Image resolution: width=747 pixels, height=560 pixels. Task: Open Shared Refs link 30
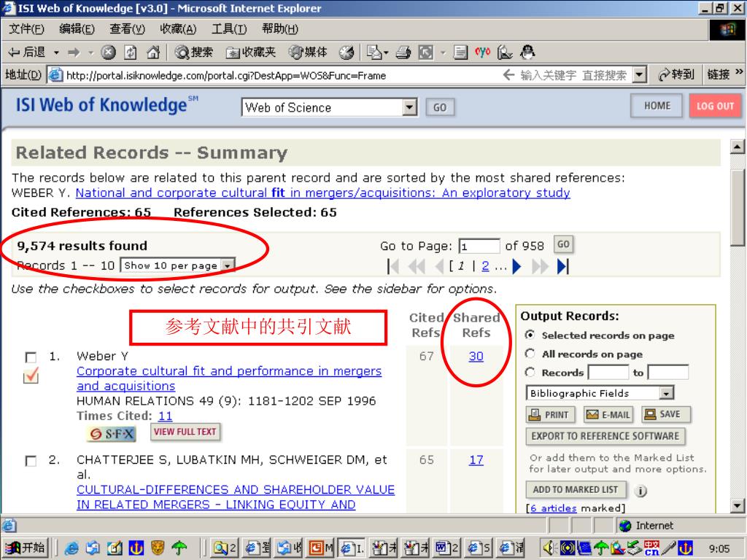476,356
